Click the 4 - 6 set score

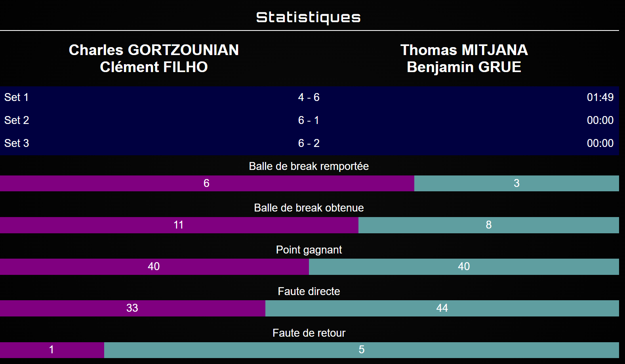tap(309, 97)
